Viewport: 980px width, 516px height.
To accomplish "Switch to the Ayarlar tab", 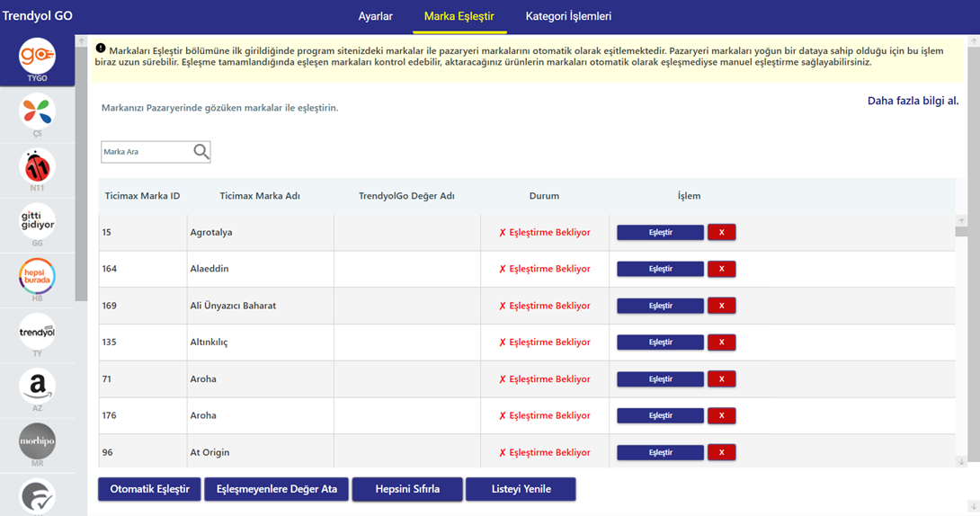I will click(x=375, y=16).
